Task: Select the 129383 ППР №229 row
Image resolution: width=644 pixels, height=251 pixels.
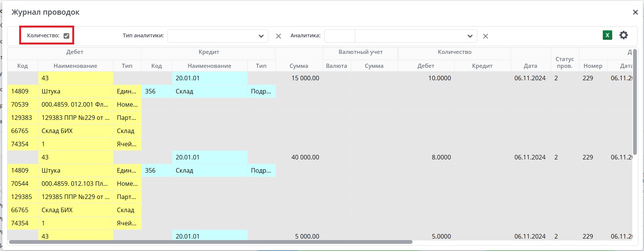Action: pos(75,118)
